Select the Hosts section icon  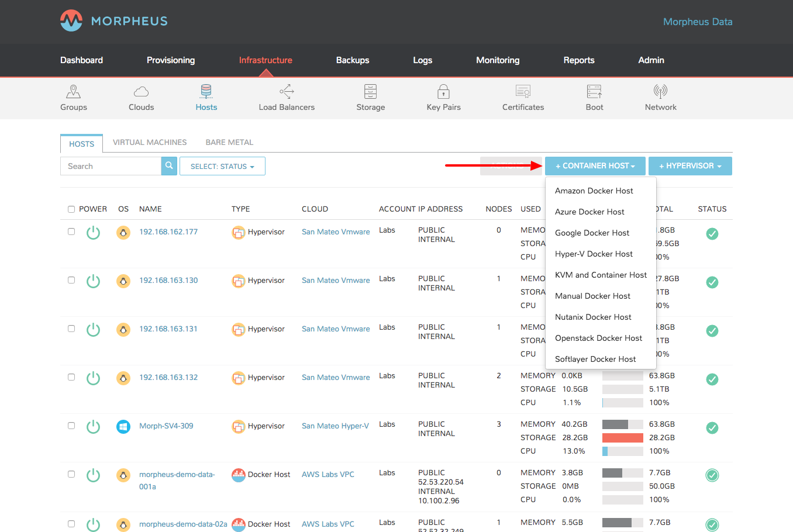(x=206, y=92)
